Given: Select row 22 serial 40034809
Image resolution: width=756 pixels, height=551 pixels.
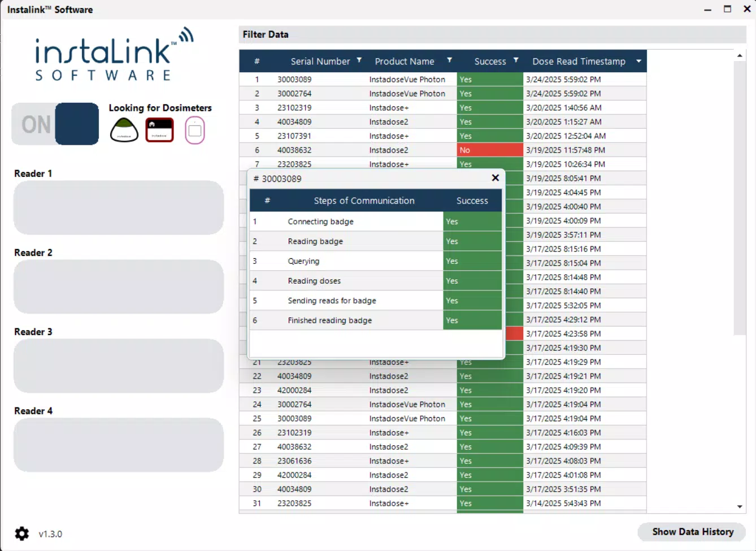Looking at the screenshot, I should [294, 376].
